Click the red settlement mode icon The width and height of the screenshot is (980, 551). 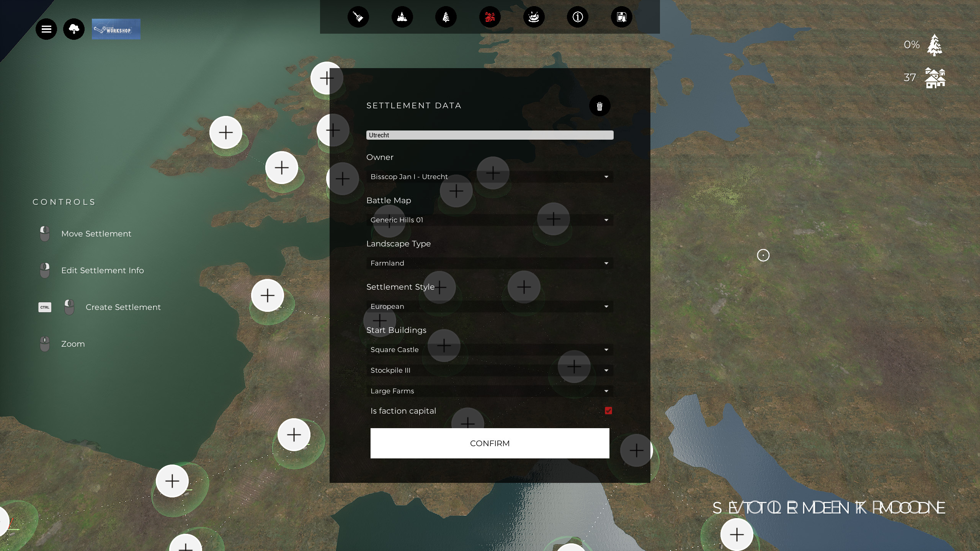pyautogui.click(x=490, y=17)
